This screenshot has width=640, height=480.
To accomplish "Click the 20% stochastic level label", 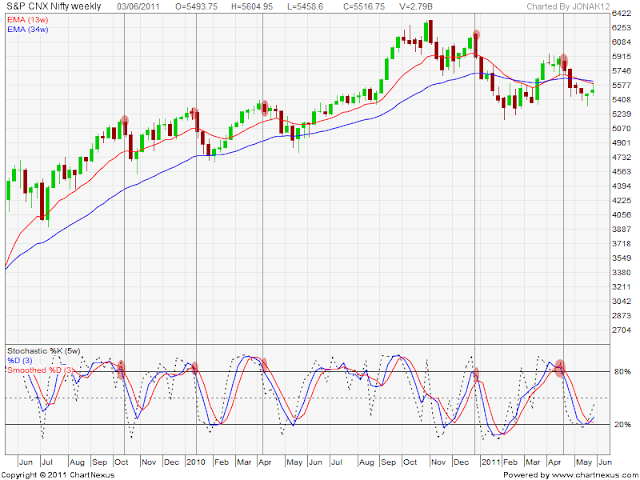I will [x=622, y=424].
